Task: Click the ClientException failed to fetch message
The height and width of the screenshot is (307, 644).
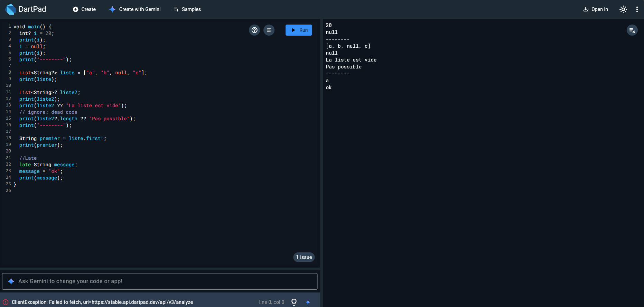Action: click(102, 302)
